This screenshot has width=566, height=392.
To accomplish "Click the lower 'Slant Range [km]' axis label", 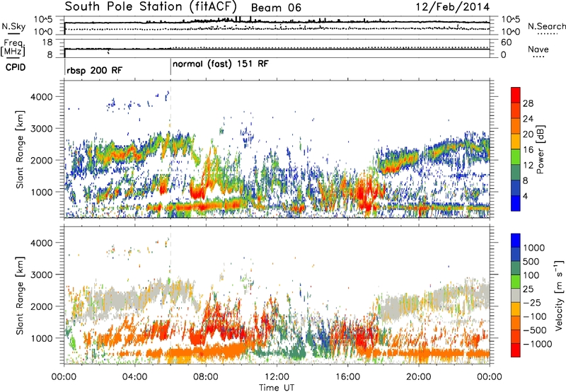I will click(x=20, y=295).
